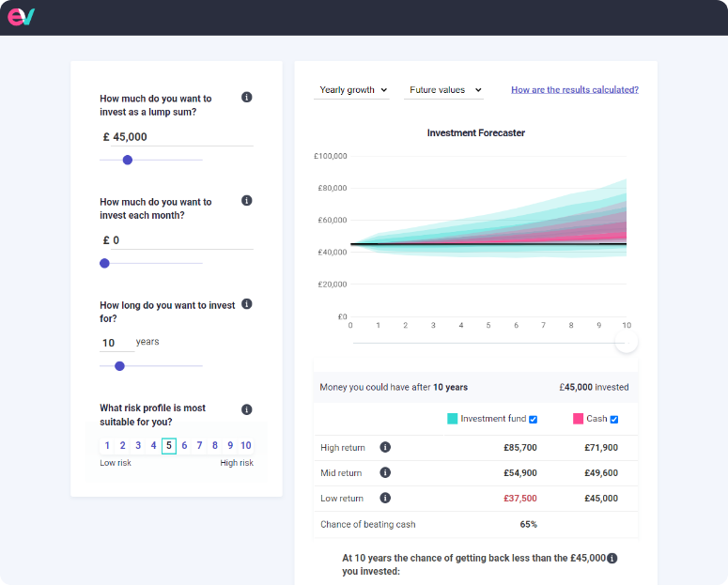This screenshot has width=728, height=585.
Task: Select risk profile 9
Action: 230,446
